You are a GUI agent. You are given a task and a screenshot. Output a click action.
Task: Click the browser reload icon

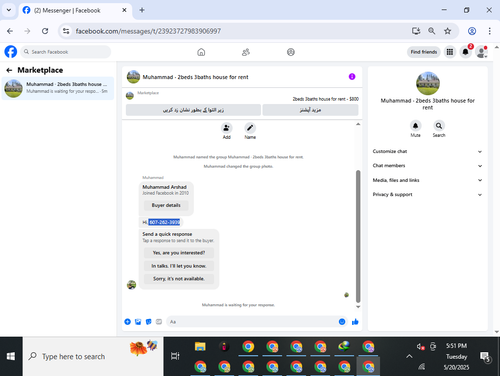click(45, 31)
